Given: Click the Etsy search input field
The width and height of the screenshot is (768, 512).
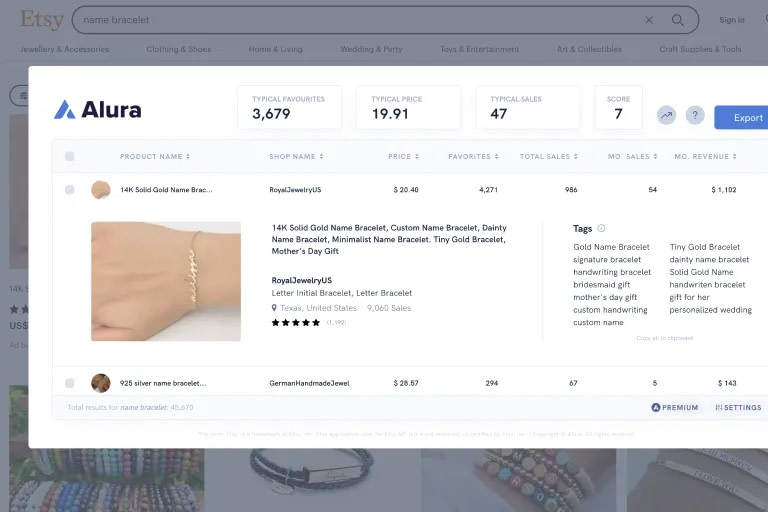Looking at the screenshot, I should click(350, 20).
